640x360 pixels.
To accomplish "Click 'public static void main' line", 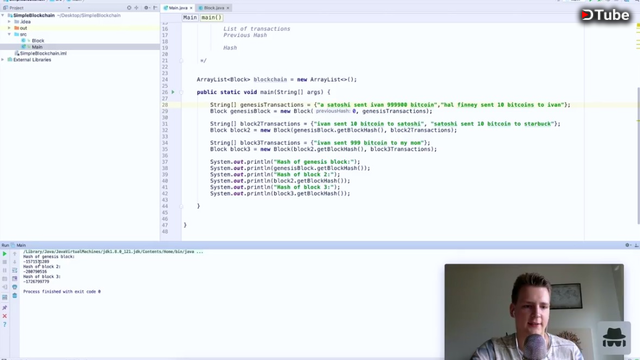I will 264,92.
